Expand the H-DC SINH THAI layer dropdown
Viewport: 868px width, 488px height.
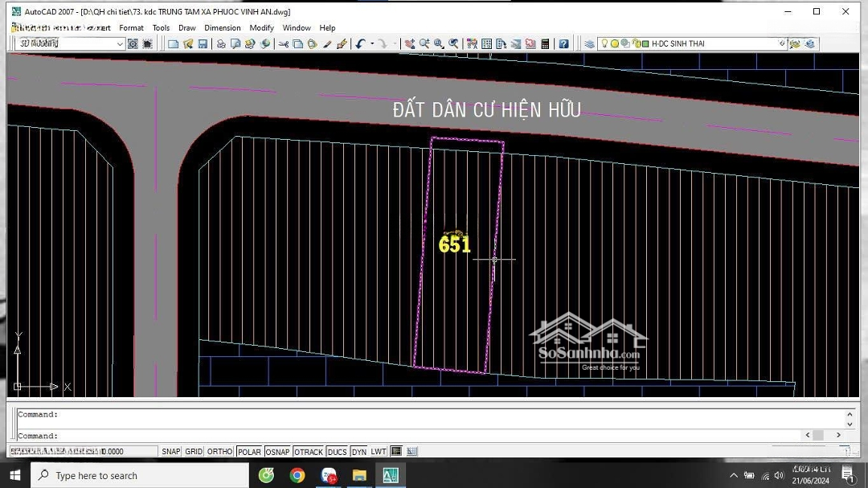coord(782,44)
